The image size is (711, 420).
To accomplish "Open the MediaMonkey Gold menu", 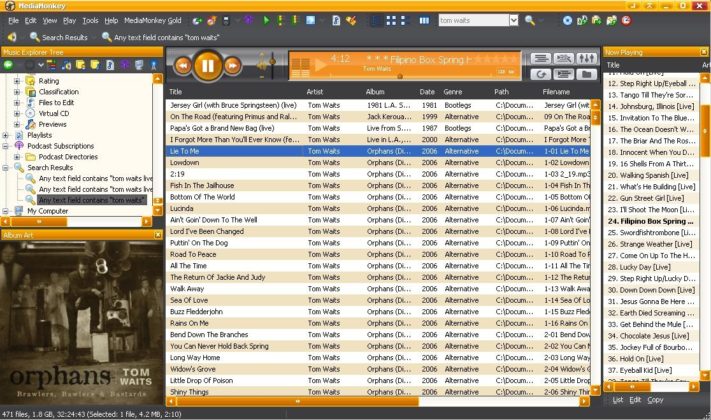I will (x=152, y=20).
